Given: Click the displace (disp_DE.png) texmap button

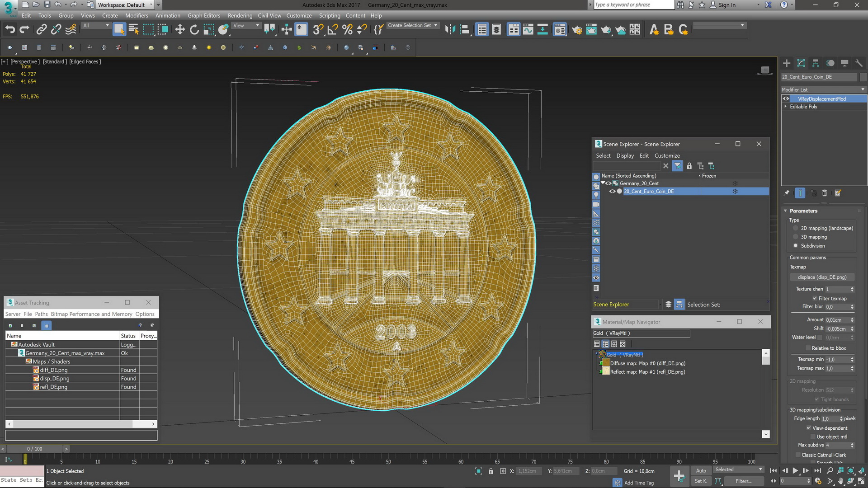Looking at the screenshot, I should click(822, 277).
